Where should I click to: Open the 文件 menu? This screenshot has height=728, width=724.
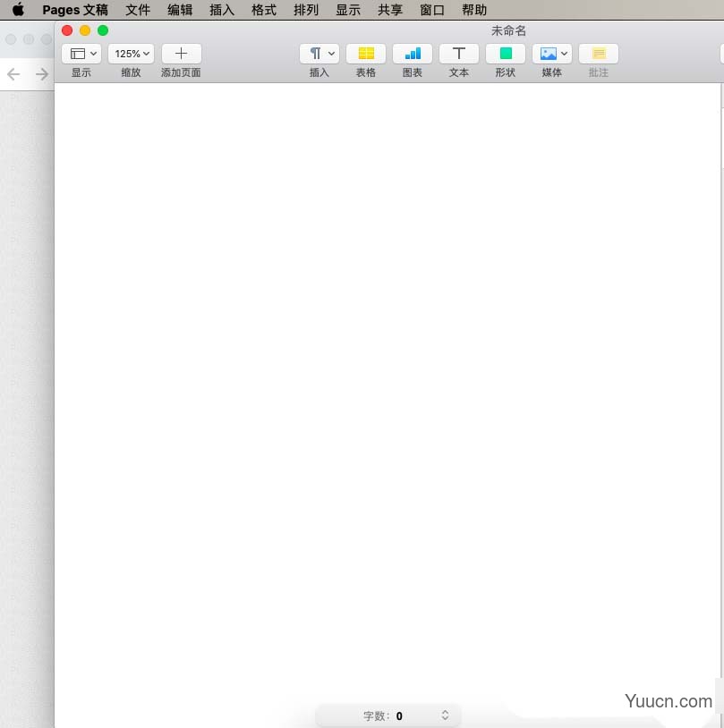click(138, 10)
